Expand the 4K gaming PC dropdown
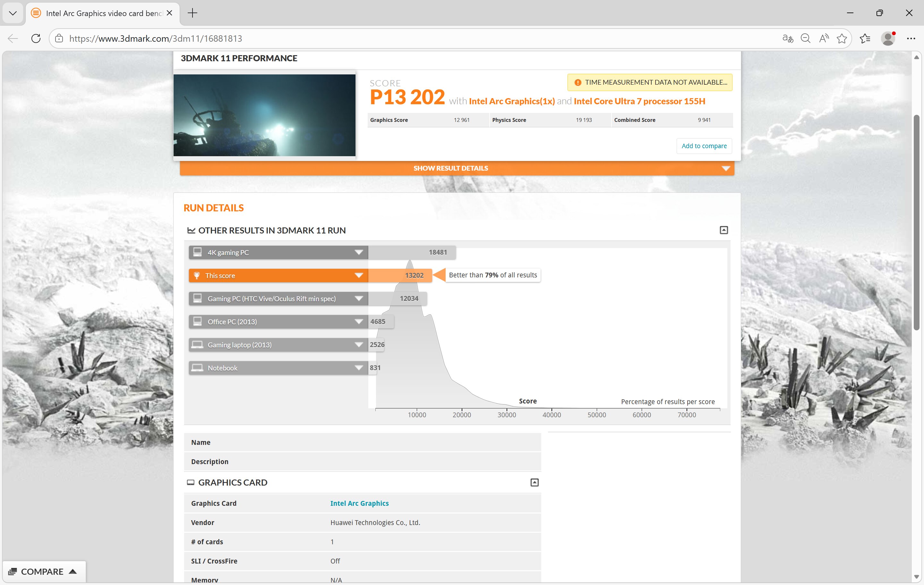This screenshot has height=585, width=924. pyautogui.click(x=358, y=252)
